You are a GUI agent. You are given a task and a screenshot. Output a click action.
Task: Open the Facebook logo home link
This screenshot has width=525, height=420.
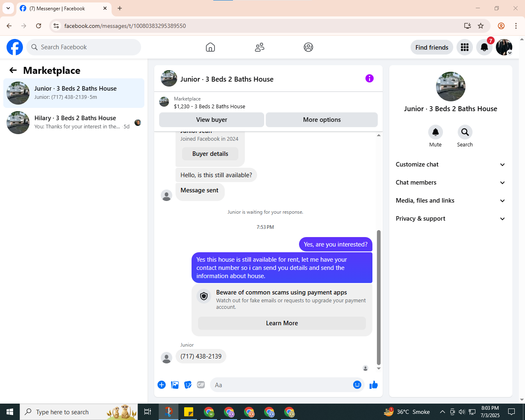pos(15,47)
